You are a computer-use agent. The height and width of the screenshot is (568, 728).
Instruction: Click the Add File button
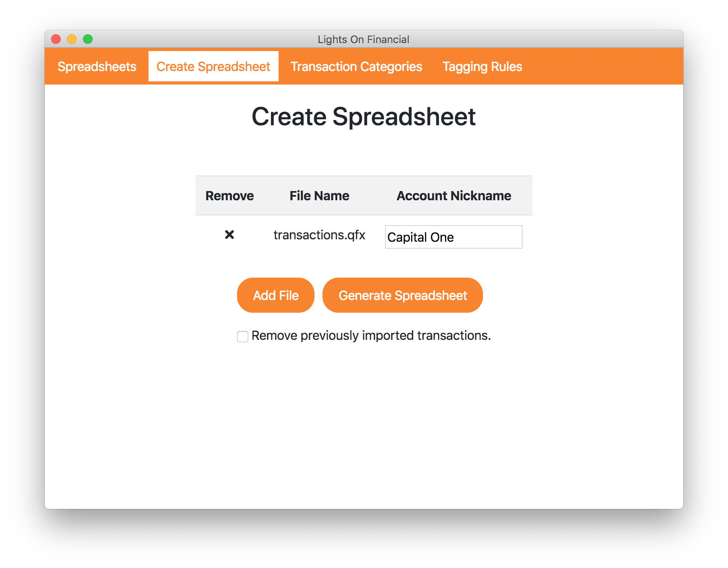pyautogui.click(x=275, y=295)
